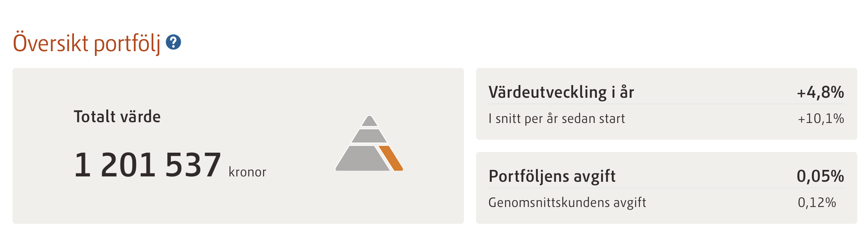Click the Genomsnittskundens avgift label

[x=567, y=202]
